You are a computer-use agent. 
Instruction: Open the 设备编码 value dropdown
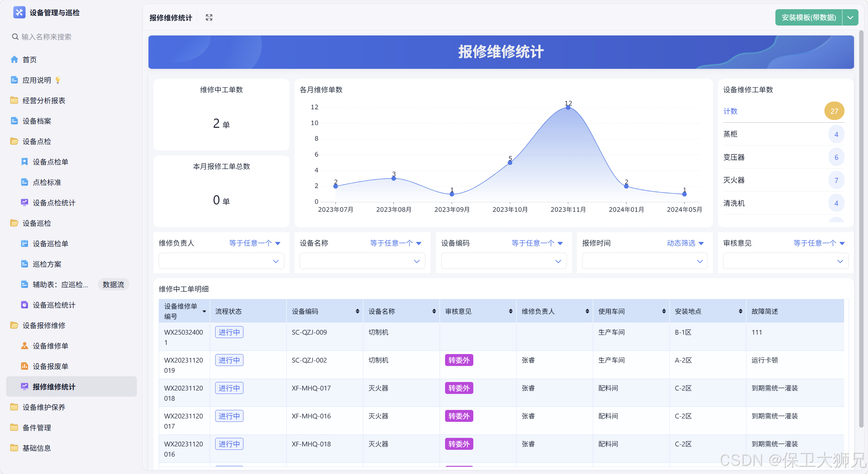[x=504, y=261]
